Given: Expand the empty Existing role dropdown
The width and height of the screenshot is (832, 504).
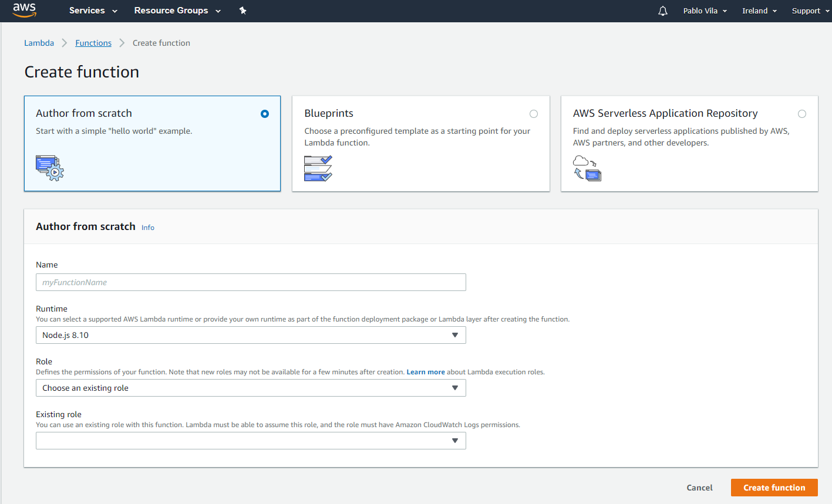Looking at the screenshot, I should (251, 441).
